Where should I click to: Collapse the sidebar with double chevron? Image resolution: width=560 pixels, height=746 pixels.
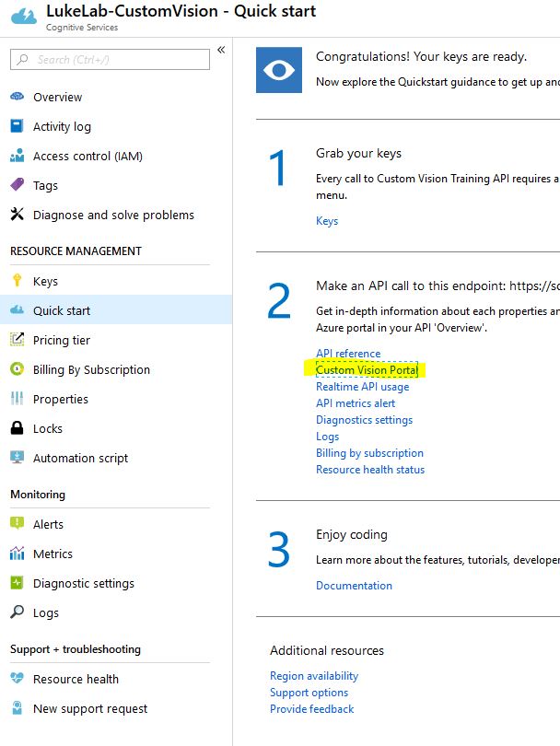(x=221, y=50)
